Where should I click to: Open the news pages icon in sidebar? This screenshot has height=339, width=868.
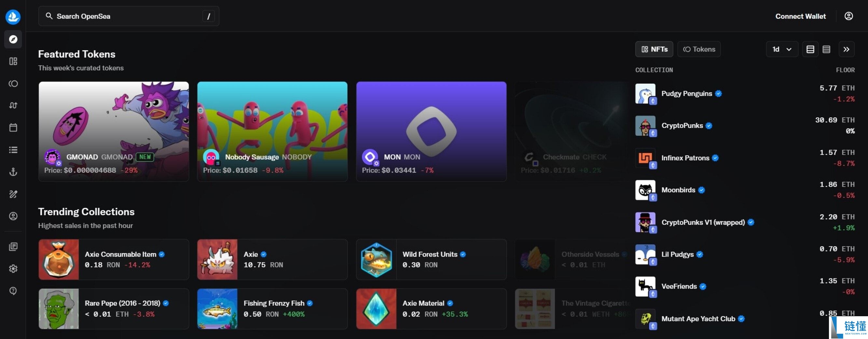click(x=13, y=247)
